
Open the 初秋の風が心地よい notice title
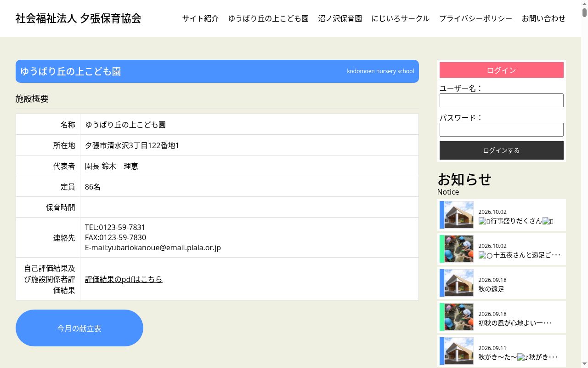(x=515, y=323)
